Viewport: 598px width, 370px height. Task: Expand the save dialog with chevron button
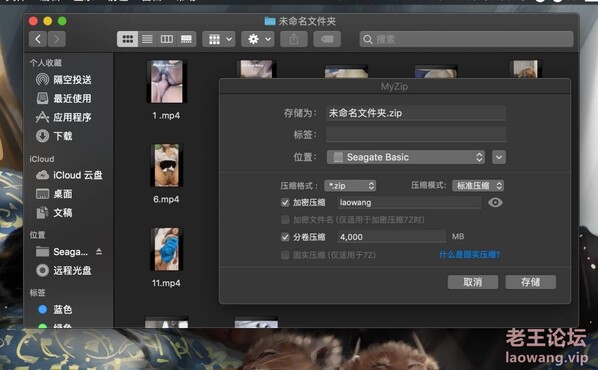[499, 157]
